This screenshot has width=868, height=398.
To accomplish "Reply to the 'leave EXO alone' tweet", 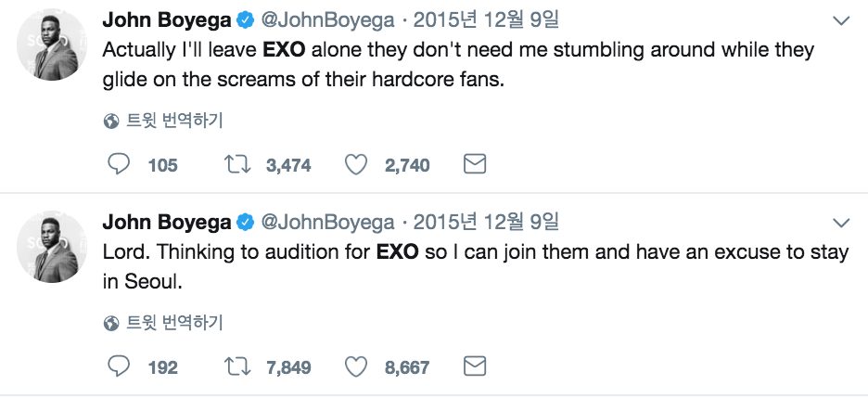I will pyautogui.click(x=119, y=165).
